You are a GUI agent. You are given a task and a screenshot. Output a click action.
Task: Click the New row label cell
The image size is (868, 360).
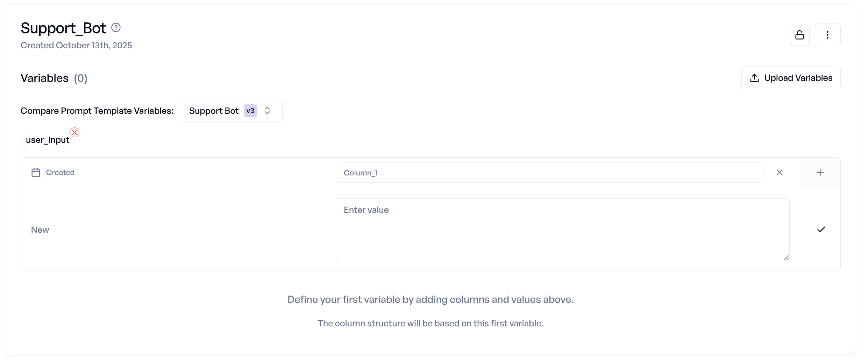point(40,230)
